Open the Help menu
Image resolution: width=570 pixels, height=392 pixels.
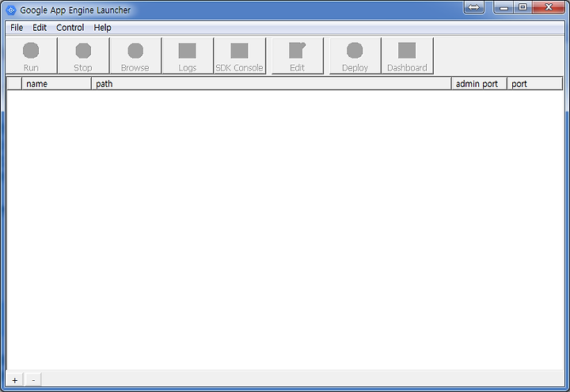(x=102, y=28)
